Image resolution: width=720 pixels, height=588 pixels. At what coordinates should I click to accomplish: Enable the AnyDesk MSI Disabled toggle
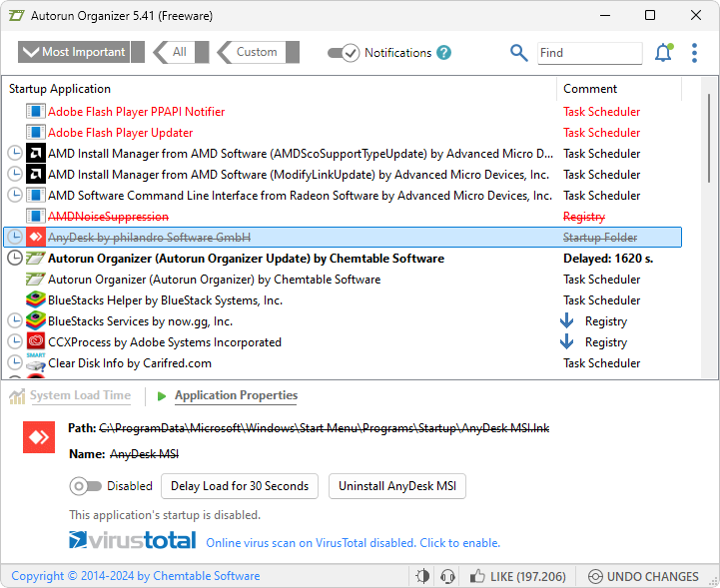pos(85,486)
